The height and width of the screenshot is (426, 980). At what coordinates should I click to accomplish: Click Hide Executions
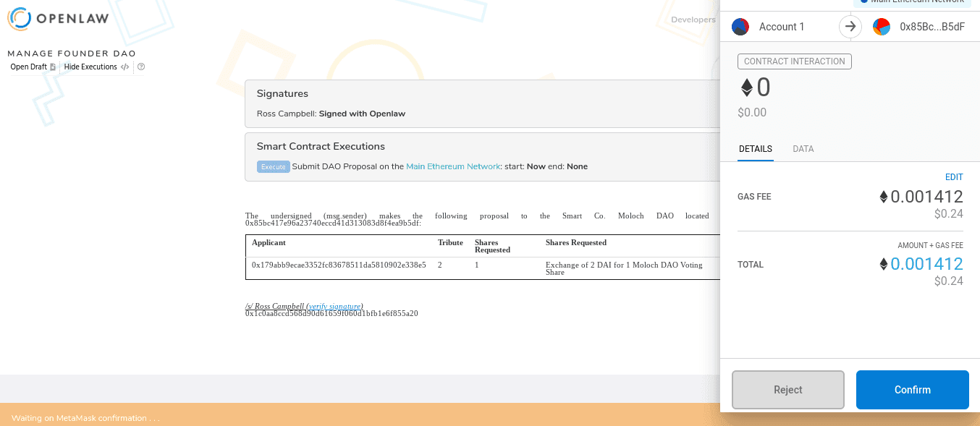pos(96,67)
